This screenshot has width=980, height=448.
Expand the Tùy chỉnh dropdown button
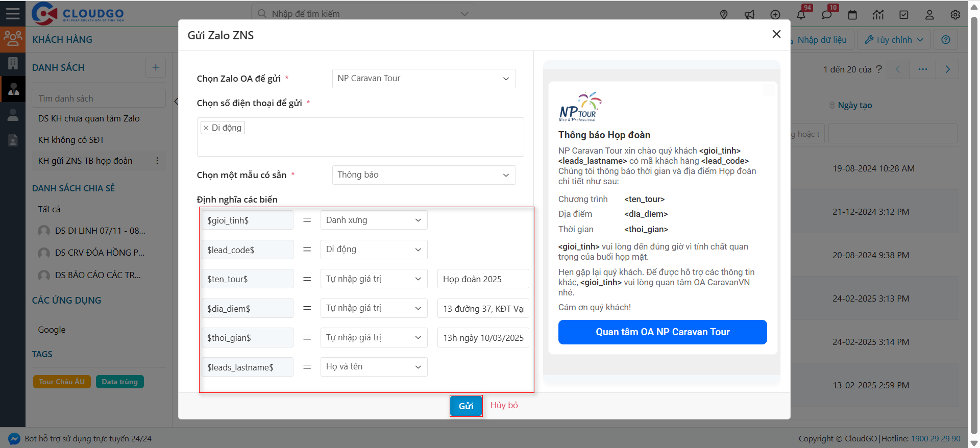tap(894, 40)
